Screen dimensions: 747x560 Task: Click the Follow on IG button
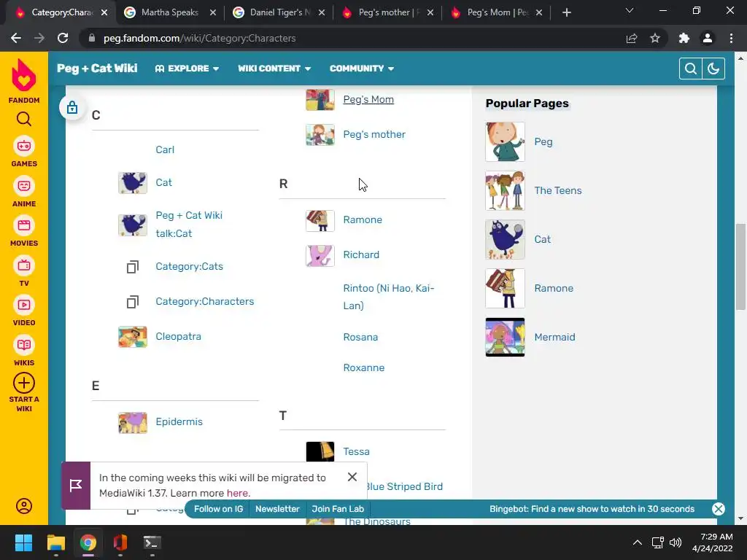[x=218, y=508]
